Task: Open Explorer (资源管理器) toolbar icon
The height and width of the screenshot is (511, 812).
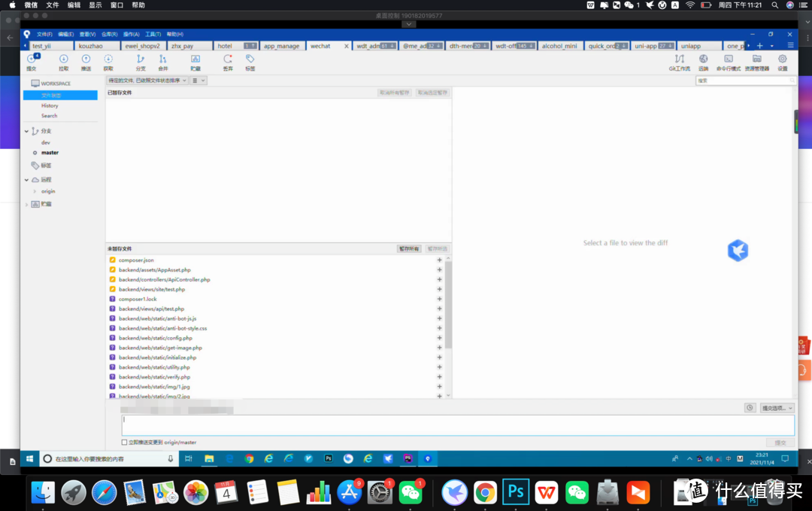Action: (x=757, y=62)
